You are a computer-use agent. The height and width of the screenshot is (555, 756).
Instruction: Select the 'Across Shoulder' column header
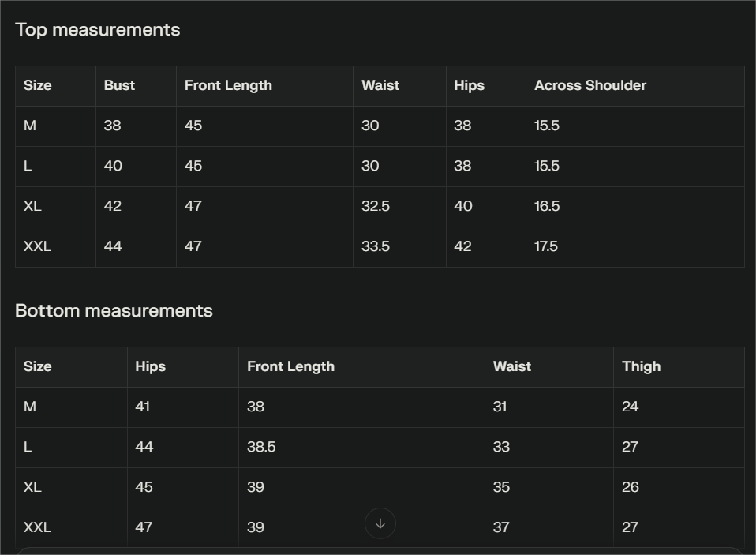click(x=590, y=86)
